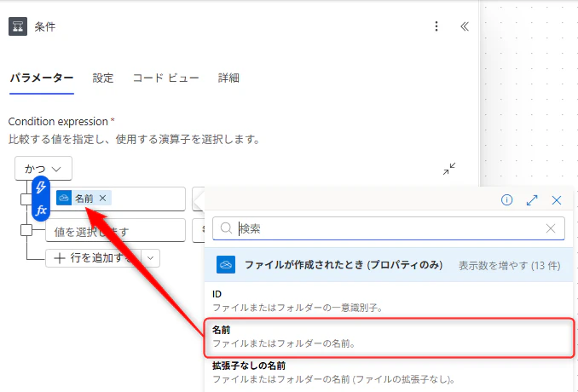Close the dynamic content popup
Image resolution: width=578 pixels, height=392 pixels.
click(x=557, y=200)
